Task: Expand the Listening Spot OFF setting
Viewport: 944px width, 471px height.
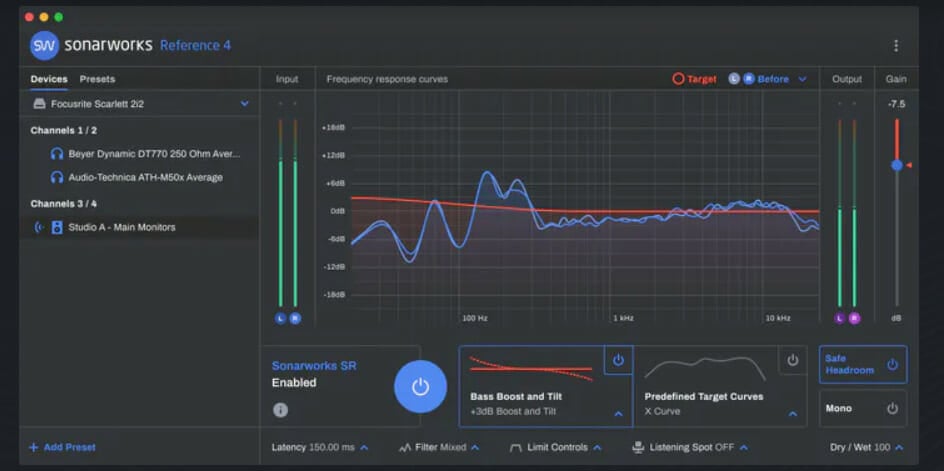Action: 744,448
